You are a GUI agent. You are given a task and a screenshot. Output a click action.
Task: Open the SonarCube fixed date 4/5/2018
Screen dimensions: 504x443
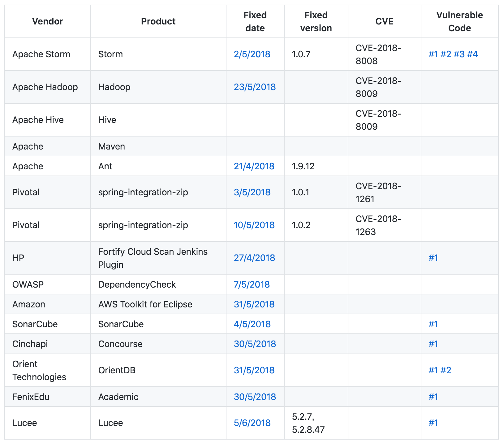(252, 324)
